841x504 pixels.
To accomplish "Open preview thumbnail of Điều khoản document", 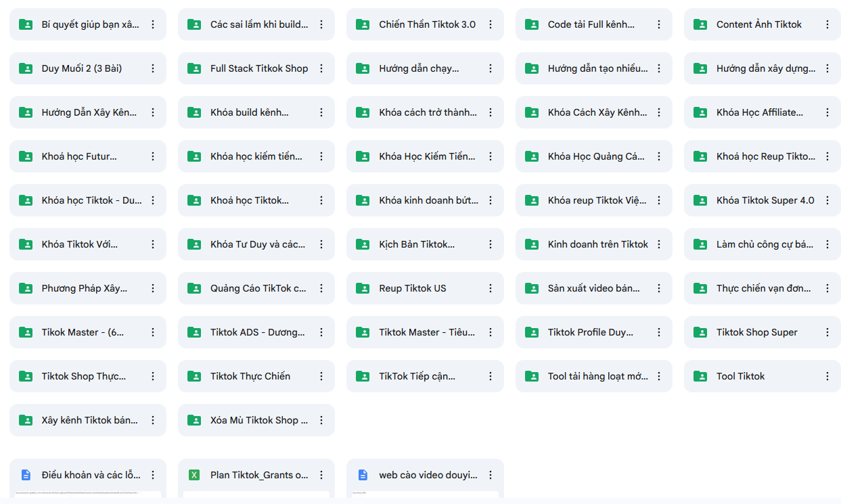I will 88,495.
